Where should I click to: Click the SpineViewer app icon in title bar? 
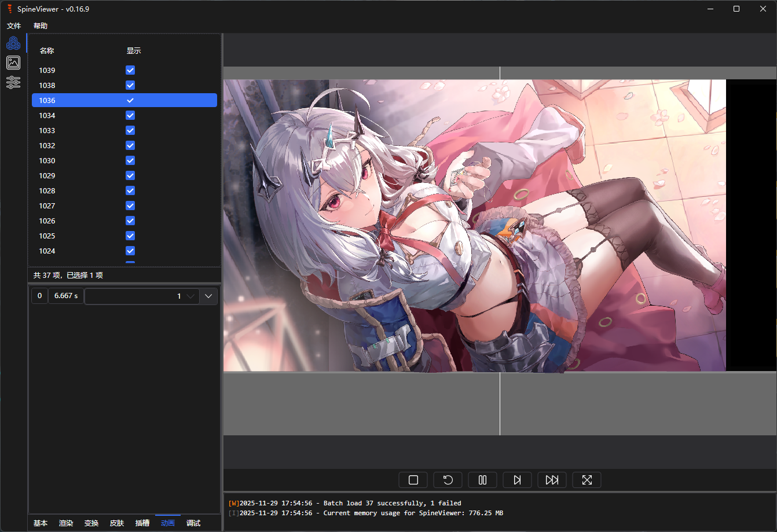click(x=9, y=9)
